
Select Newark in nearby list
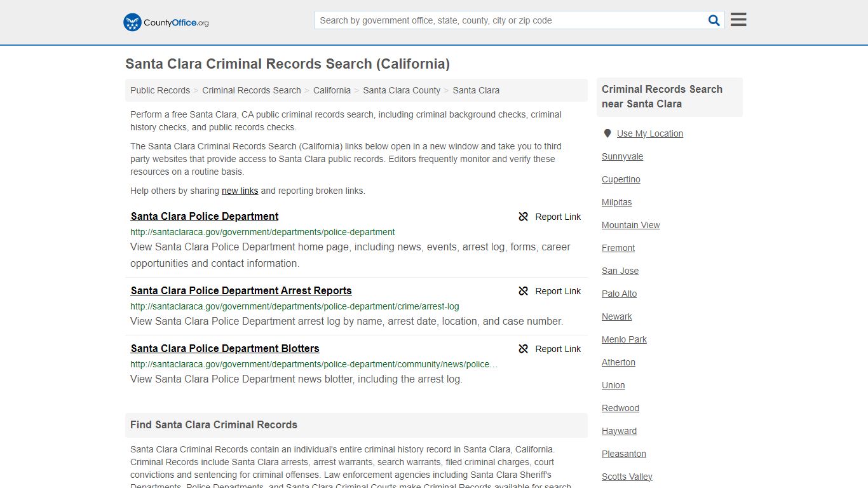pyautogui.click(x=616, y=316)
